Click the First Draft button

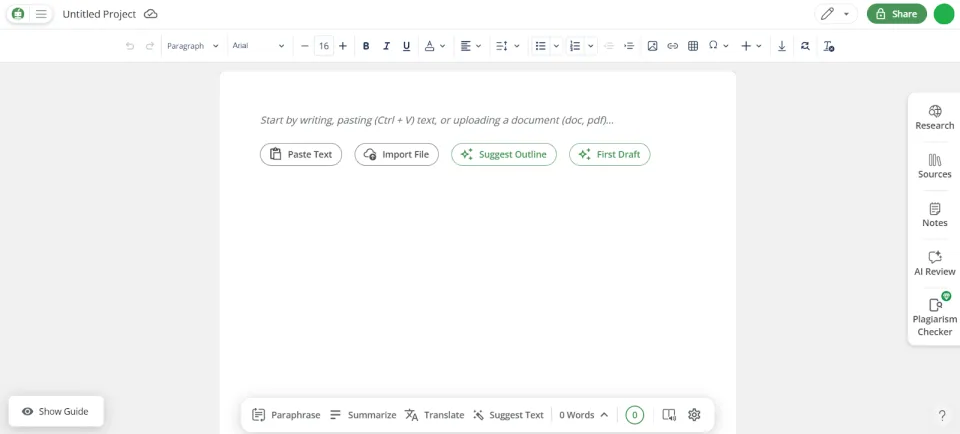610,154
